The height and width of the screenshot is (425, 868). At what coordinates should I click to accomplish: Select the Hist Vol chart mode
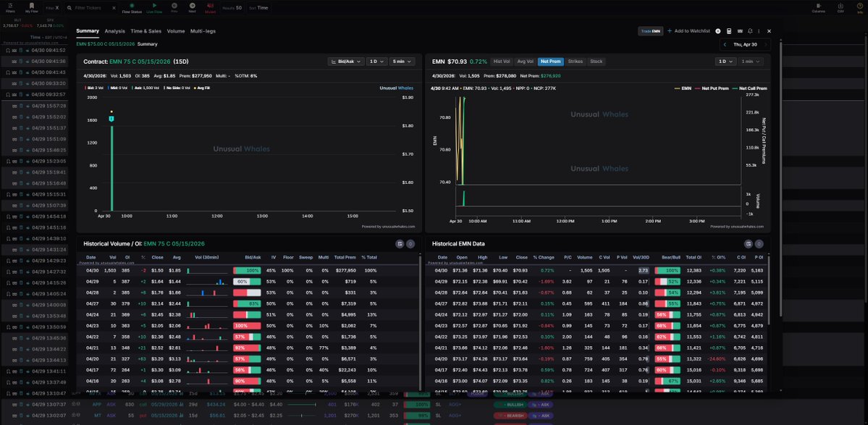pyautogui.click(x=502, y=62)
